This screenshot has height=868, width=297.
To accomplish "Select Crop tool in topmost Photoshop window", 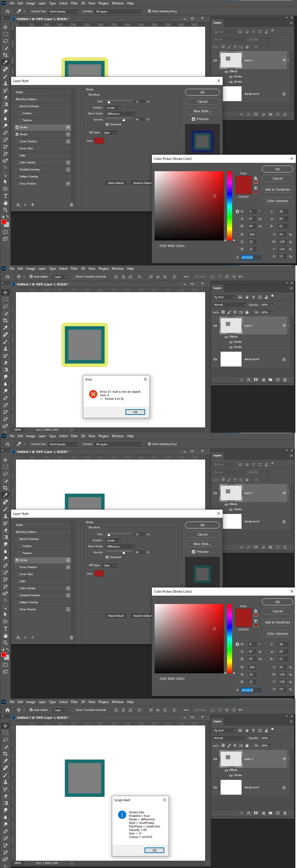I will (x=5, y=55).
